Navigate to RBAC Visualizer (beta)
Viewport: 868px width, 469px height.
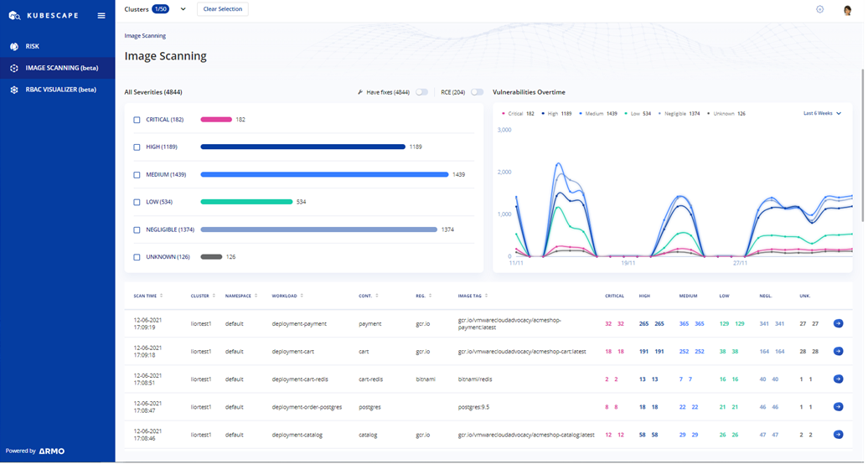coord(60,90)
